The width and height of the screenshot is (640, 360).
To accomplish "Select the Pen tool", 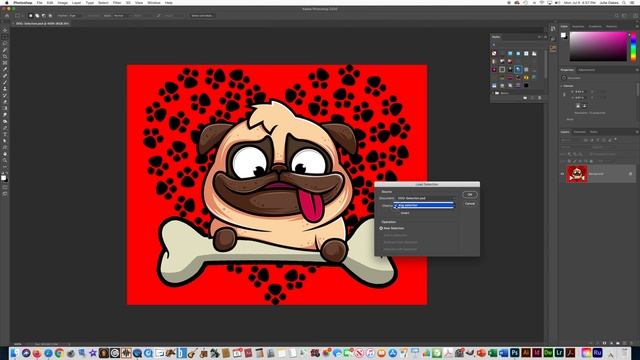I will [x=4, y=128].
